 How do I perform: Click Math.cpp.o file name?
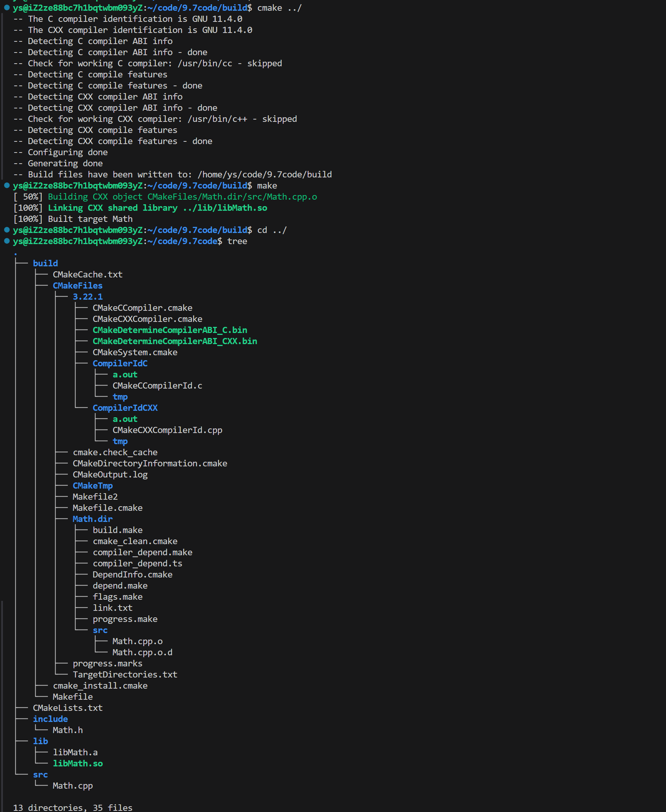click(x=137, y=642)
